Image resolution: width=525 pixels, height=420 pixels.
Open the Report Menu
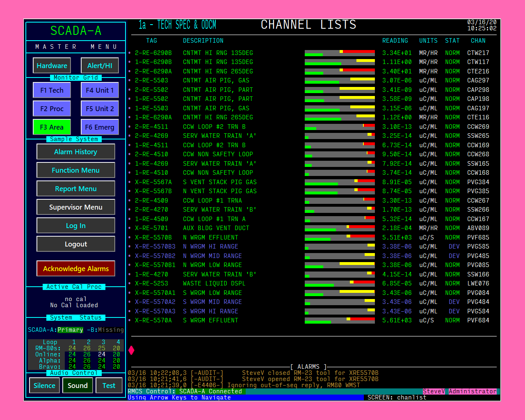(76, 189)
